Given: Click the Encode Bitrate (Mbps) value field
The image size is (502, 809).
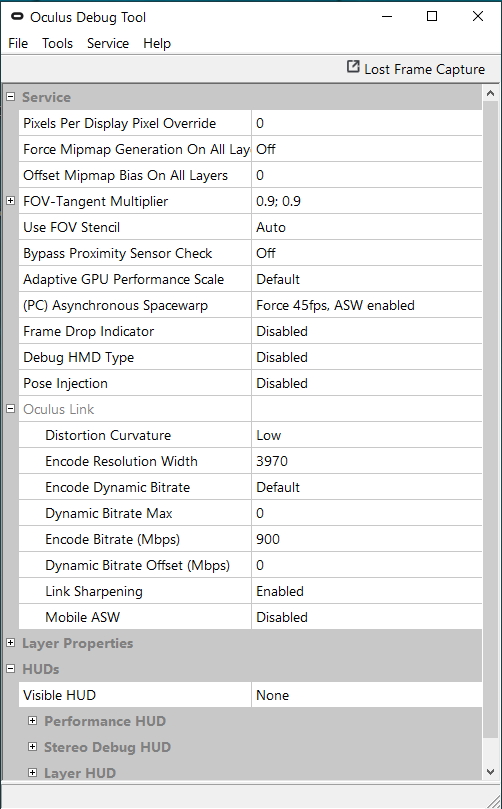Looking at the screenshot, I should (x=366, y=539).
